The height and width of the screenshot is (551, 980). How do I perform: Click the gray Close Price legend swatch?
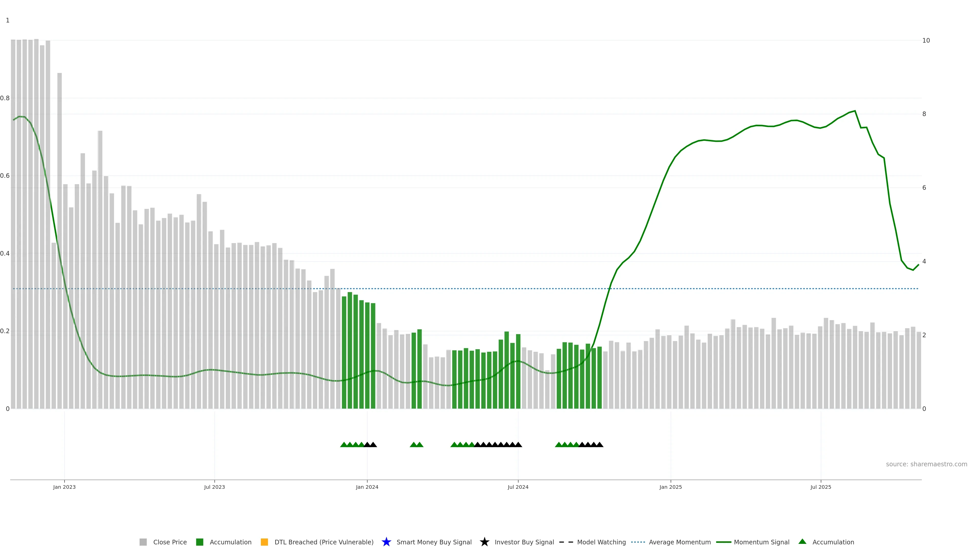click(143, 542)
